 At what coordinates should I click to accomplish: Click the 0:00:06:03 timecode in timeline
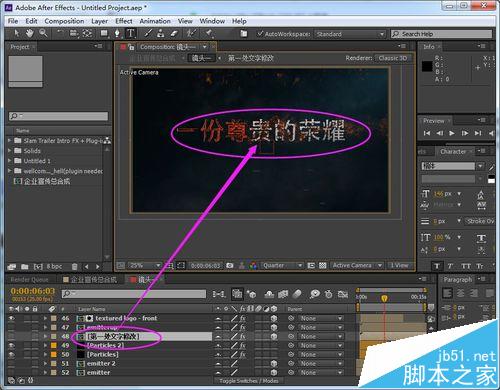coord(32,291)
